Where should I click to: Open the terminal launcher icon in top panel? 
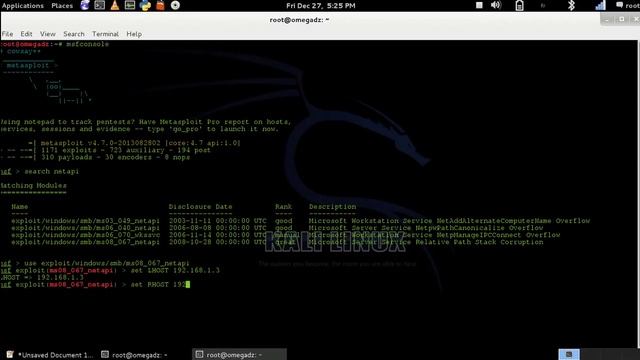(x=100, y=5)
